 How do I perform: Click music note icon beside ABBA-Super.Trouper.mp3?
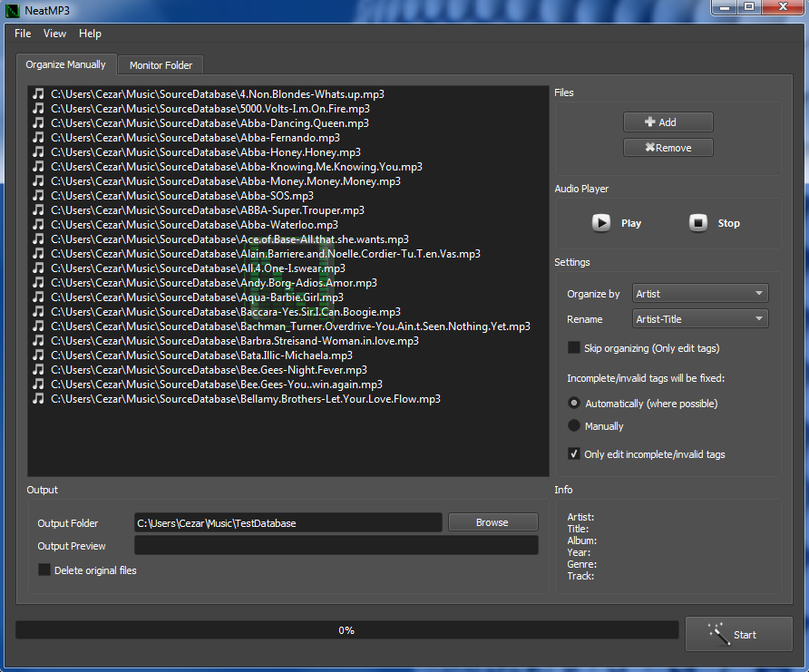(38, 209)
